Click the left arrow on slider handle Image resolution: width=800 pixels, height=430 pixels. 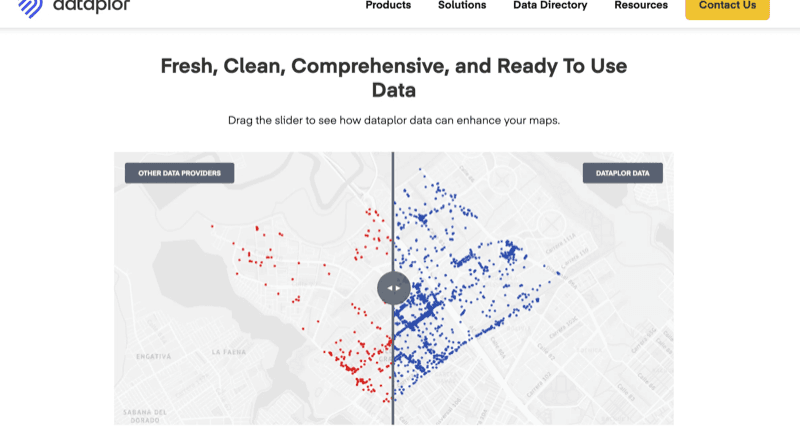[x=389, y=288]
